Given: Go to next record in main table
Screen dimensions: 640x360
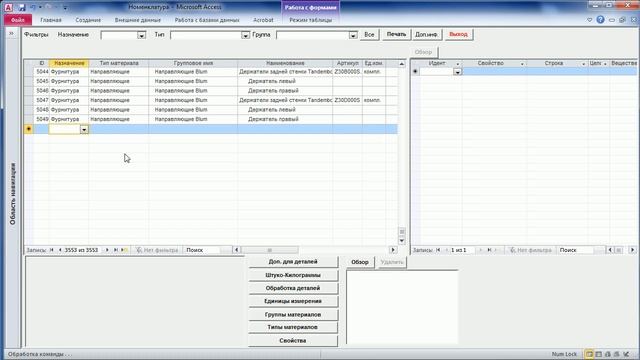Looking at the screenshot, I should tap(107, 250).
